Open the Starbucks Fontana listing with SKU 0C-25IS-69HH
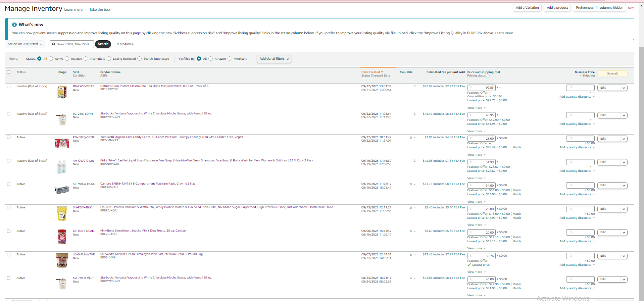The height and width of the screenshot is (301, 644). click(x=156, y=113)
